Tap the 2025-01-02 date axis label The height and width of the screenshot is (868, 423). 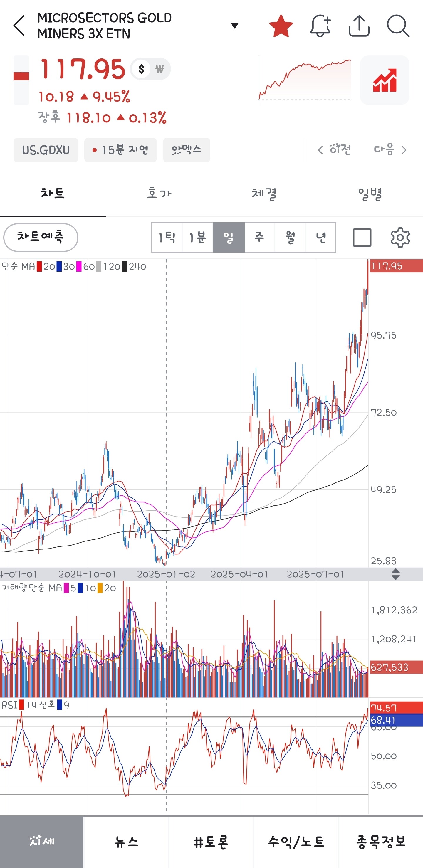[x=166, y=574]
